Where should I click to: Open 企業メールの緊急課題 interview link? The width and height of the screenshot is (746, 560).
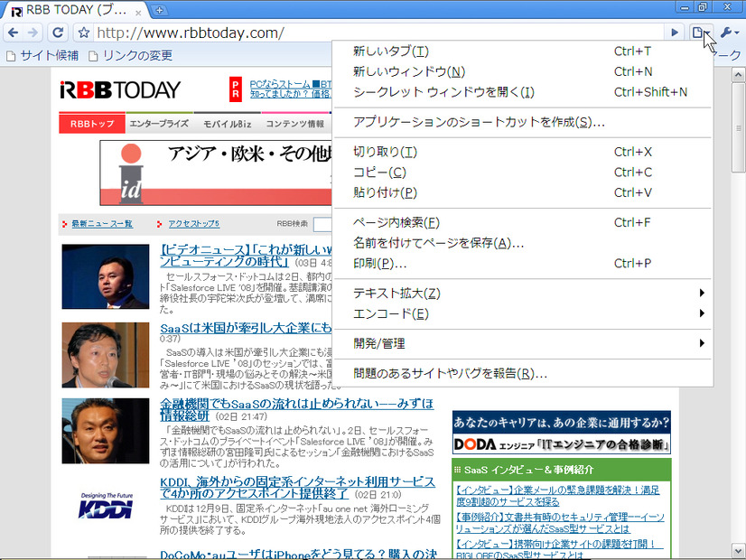557,496
